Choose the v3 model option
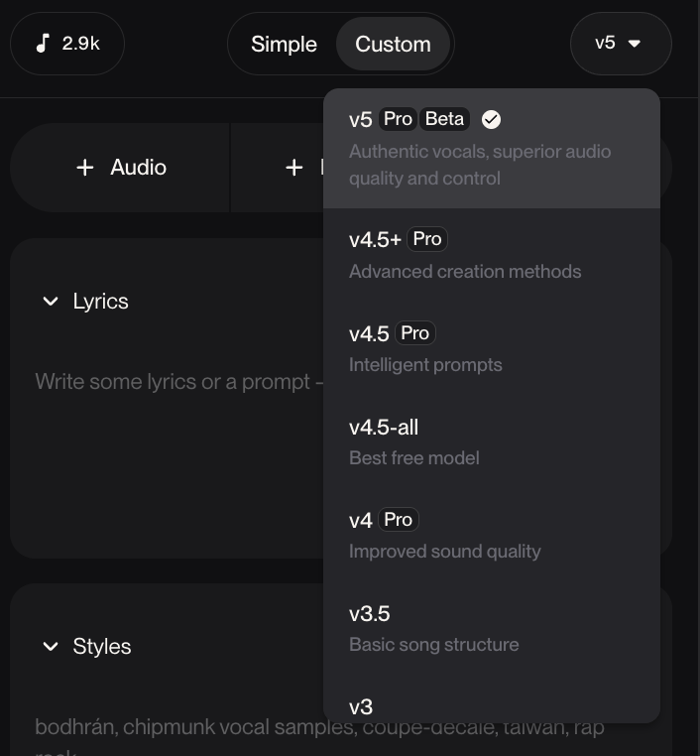This screenshot has height=756, width=700. [491, 706]
